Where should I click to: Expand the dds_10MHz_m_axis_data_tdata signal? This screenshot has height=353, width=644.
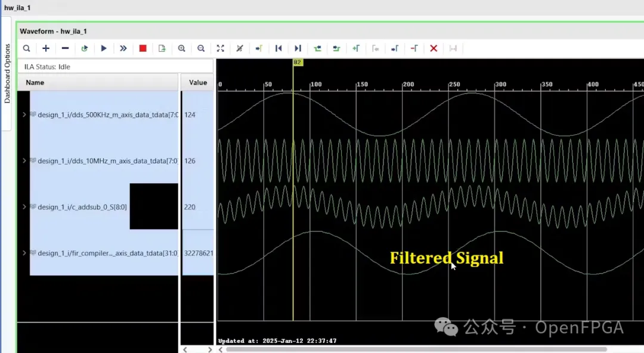24,161
